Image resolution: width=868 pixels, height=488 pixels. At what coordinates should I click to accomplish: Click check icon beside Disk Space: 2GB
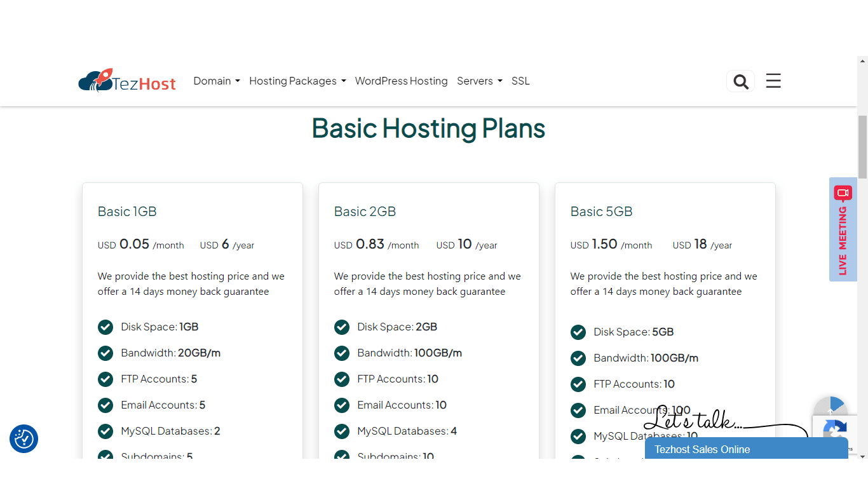click(x=342, y=327)
